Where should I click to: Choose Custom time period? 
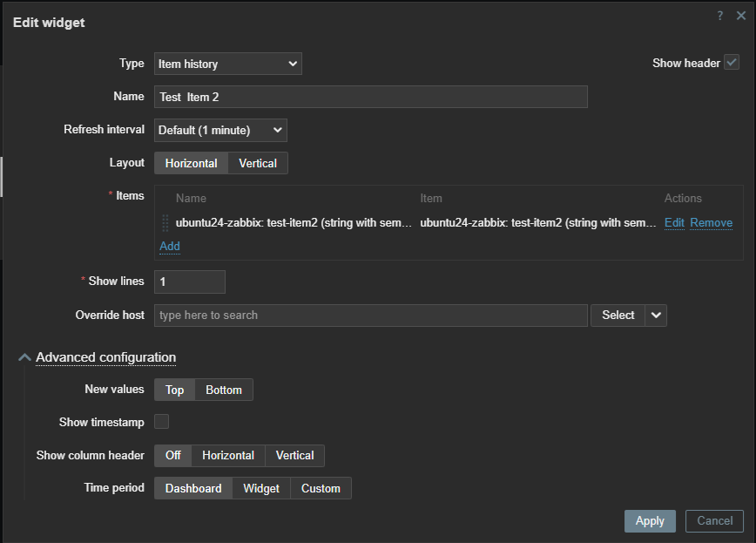[321, 488]
